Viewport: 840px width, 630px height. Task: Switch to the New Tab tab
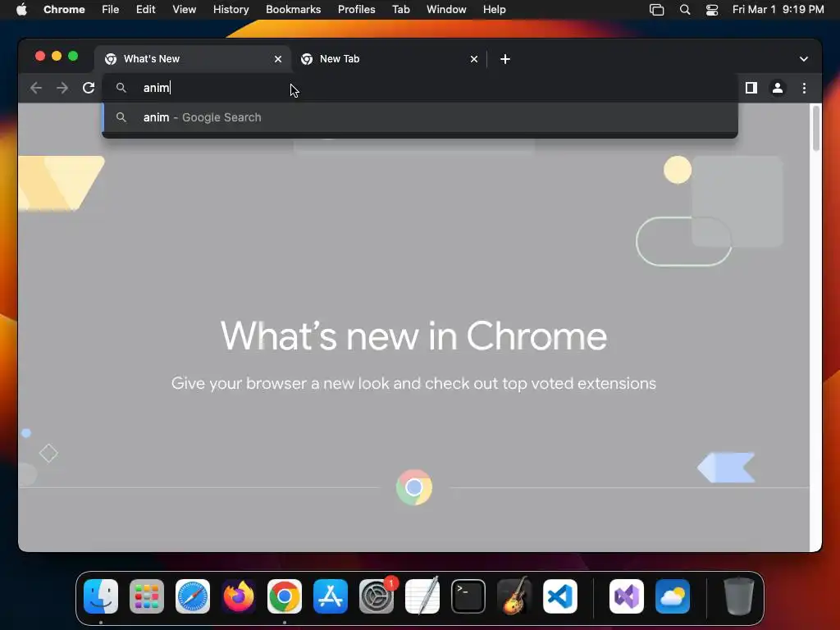click(x=389, y=59)
